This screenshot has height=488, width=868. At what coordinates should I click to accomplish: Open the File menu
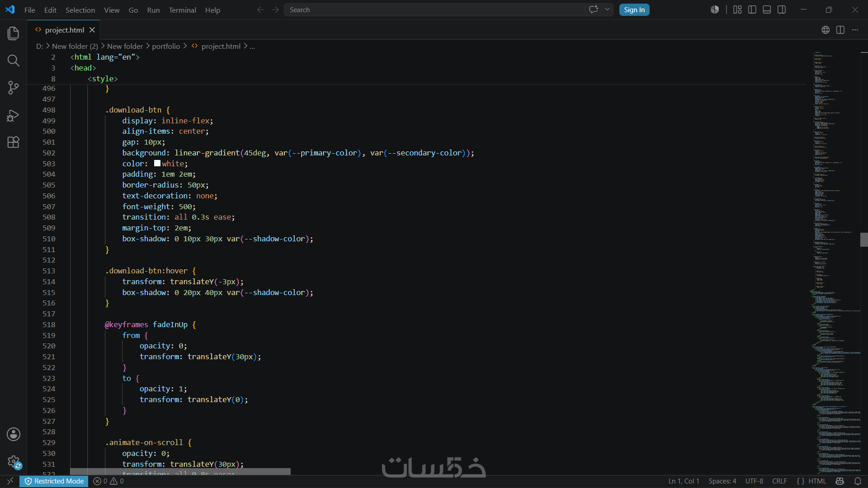coord(30,10)
